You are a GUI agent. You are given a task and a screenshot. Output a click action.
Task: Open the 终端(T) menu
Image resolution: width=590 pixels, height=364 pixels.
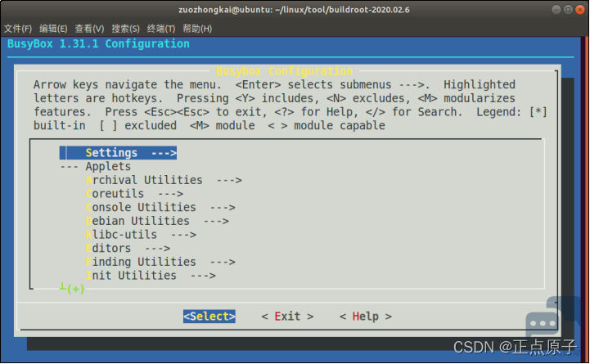(161, 29)
